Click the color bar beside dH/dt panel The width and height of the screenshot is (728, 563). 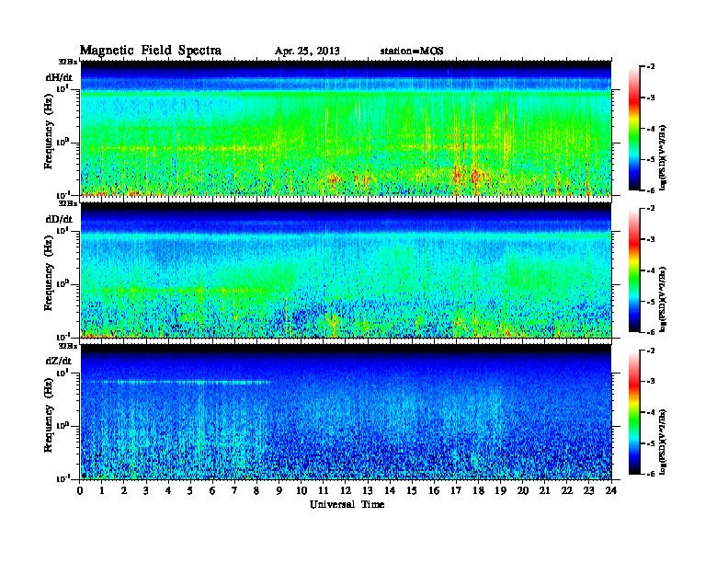(634, 129)
